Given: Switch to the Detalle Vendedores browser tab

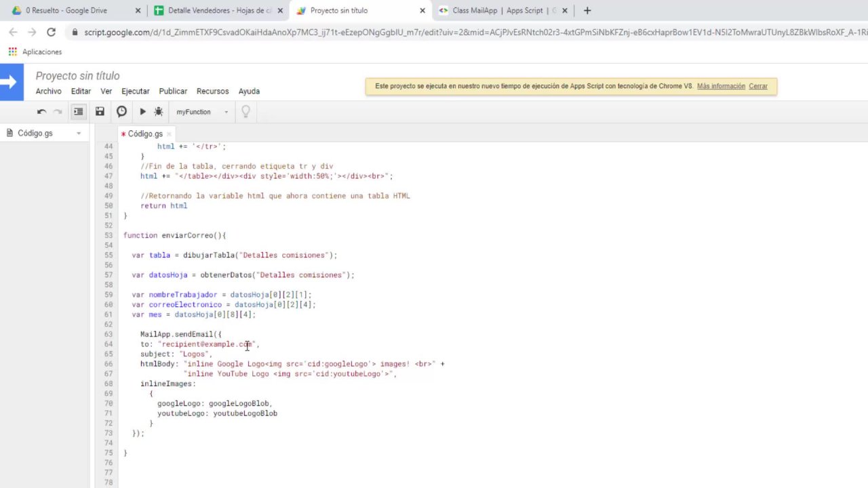Looking at the screenshot, I should tap(212, 11).
